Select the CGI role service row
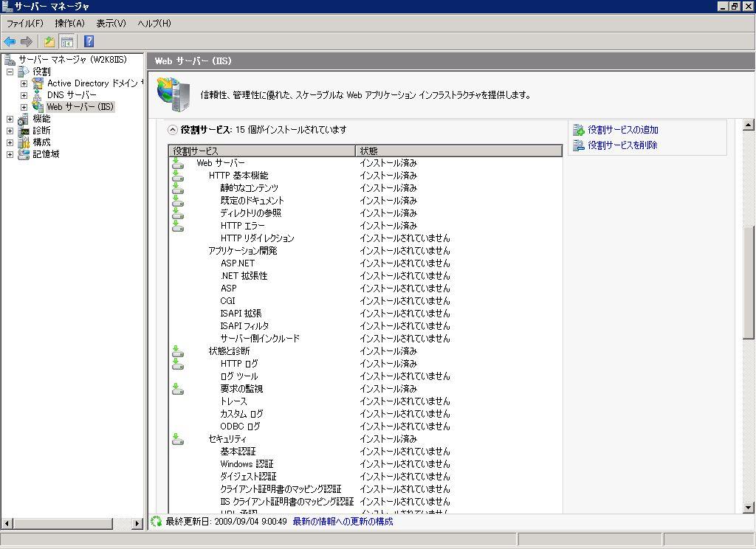 (365, 301)
